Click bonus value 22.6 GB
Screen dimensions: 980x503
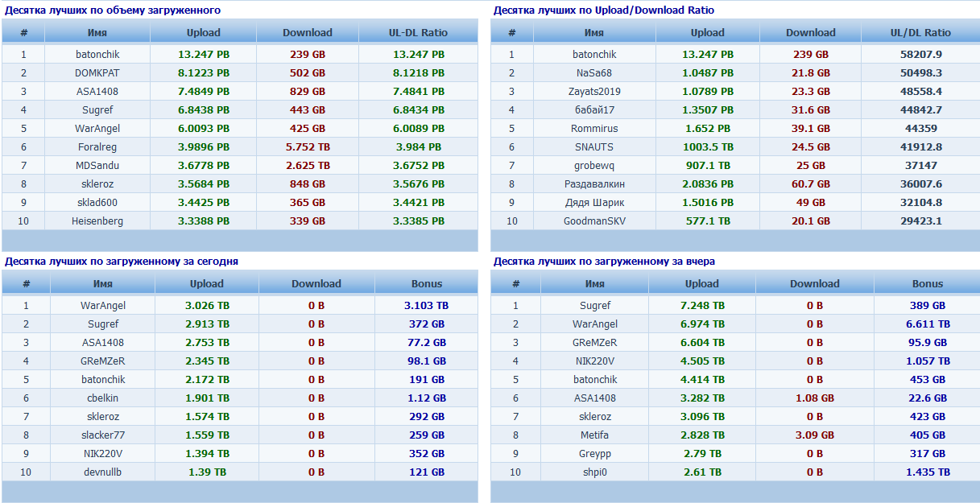(x=928, y=398)
